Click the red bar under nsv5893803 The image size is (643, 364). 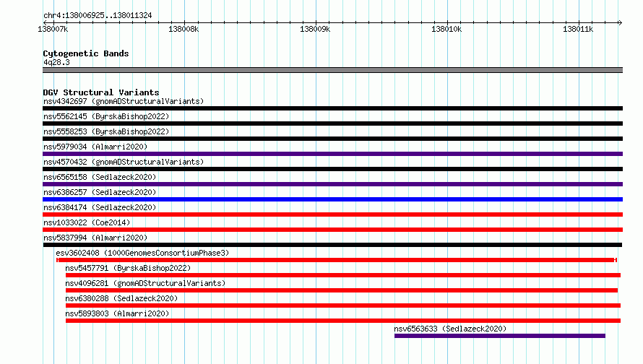coord(343,321)
